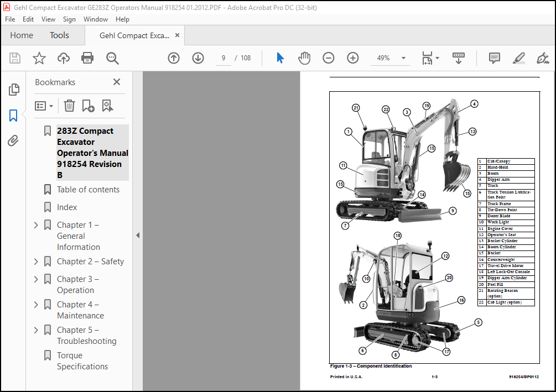Add a new bookmark icon
The width and height of the screenshot is (556, 392).
pyautogui.click(x=88, y=106)
